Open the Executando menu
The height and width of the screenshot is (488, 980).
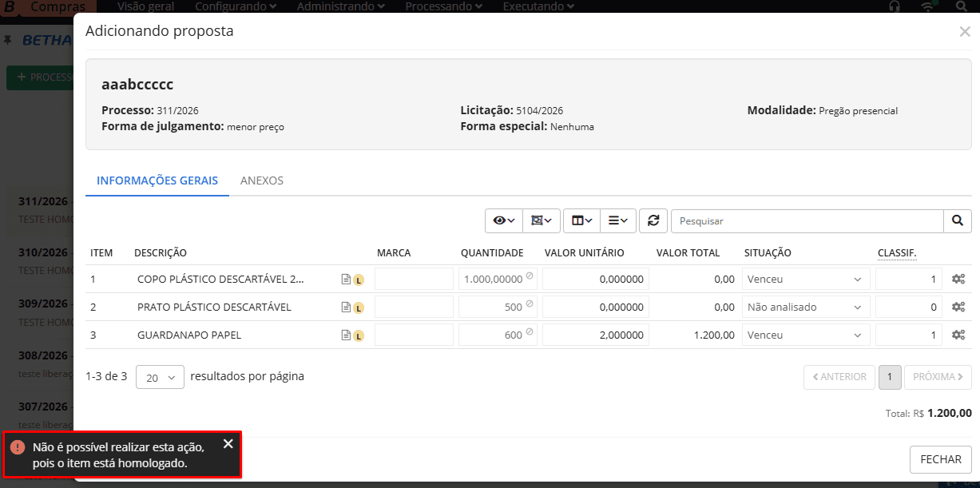click(539, 6)
